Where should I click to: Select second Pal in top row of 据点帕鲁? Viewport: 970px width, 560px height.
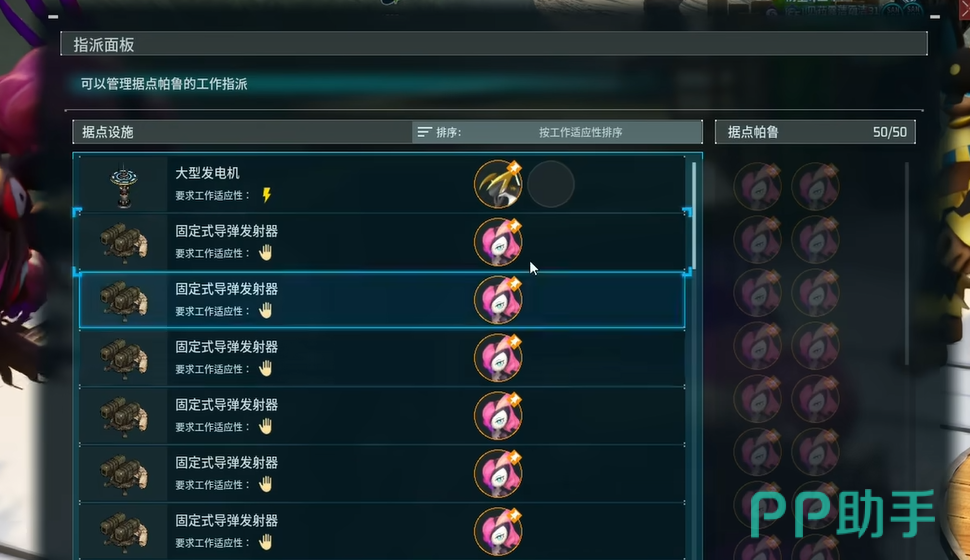point(815,186)
